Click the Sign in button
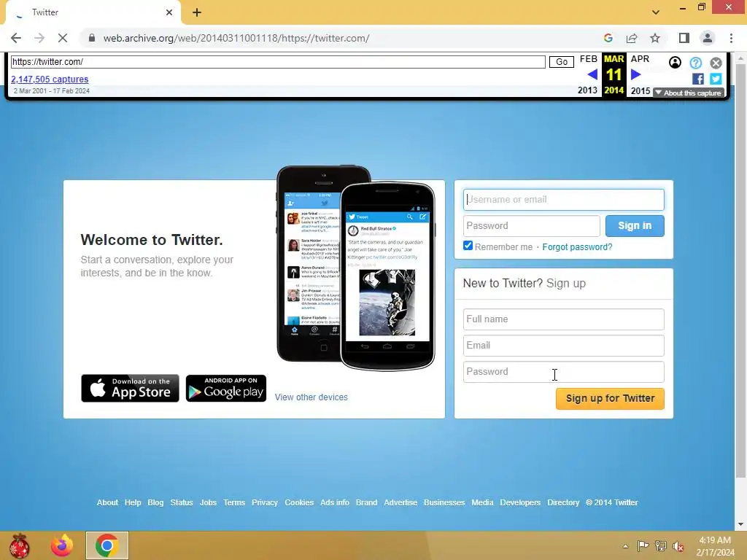The image size is (747, 560). point(635,226)
